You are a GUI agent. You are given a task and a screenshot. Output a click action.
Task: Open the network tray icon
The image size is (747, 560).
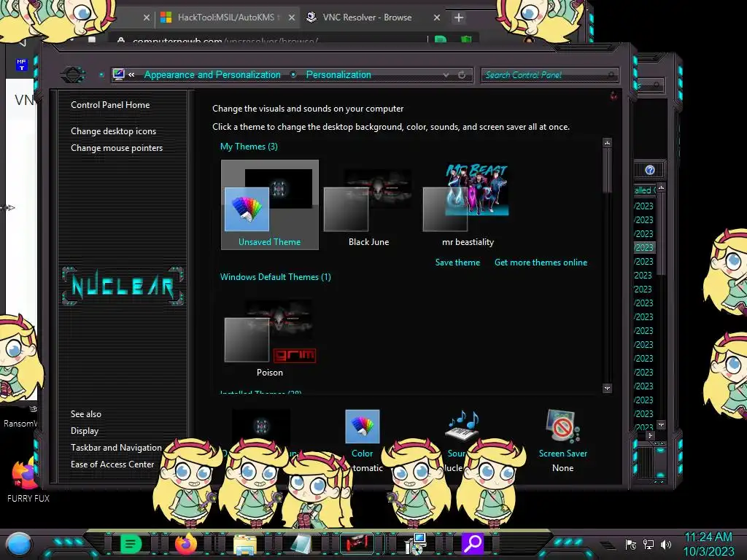[648, 545]
